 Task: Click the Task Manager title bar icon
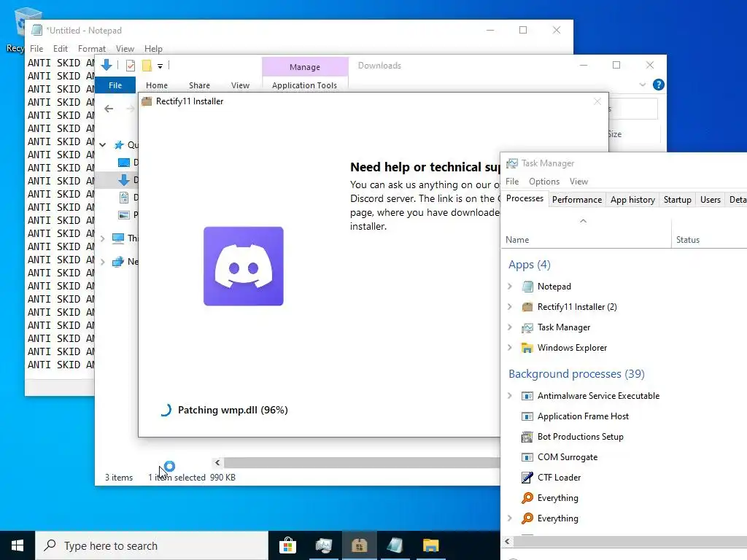[512, 163]
